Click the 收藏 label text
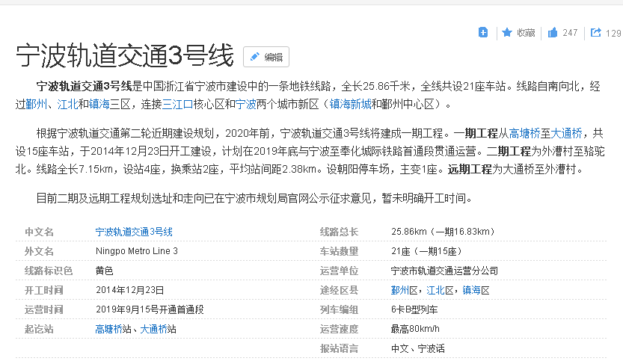623x364 pixels. 526,33
